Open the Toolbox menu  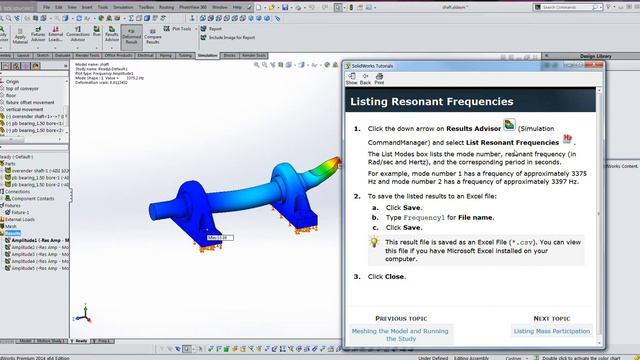(x=146, y=7)
